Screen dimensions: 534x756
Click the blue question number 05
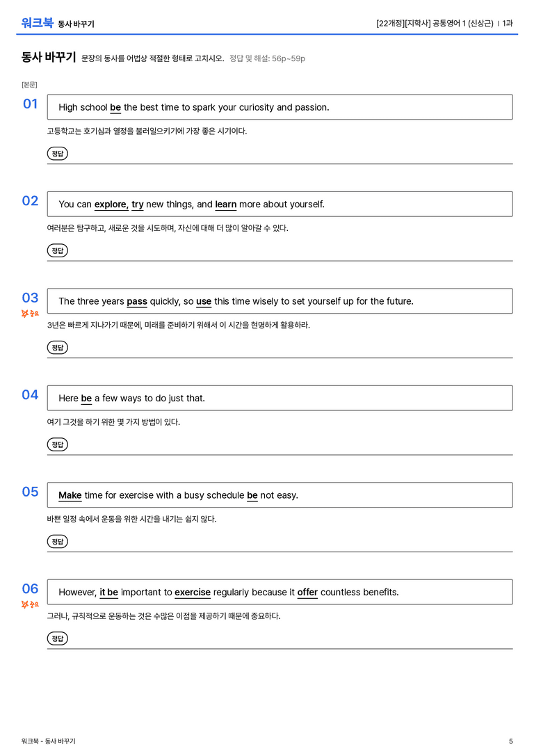click(30, 492)
